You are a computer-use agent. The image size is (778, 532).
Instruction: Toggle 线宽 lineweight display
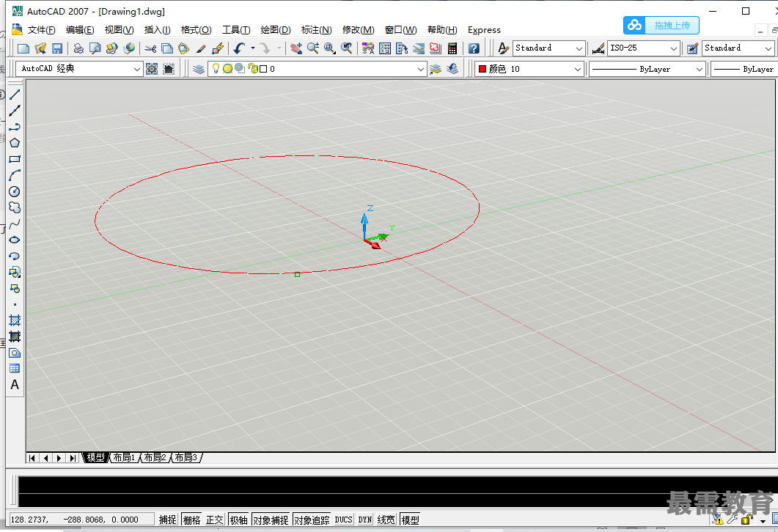pos(386,520)
